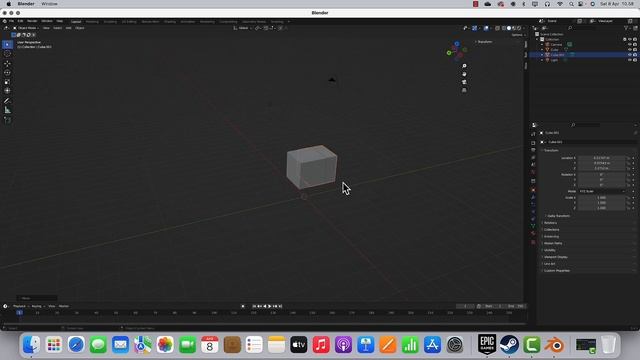Viewport: 640px width, 360px height.
Task: Open the File menu
Action: coord(11,21)
